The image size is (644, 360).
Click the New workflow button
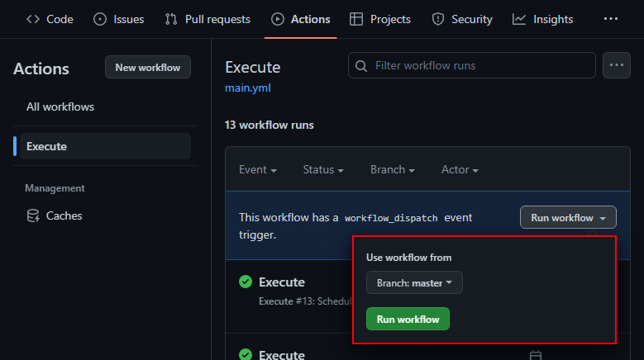(148, 67)
